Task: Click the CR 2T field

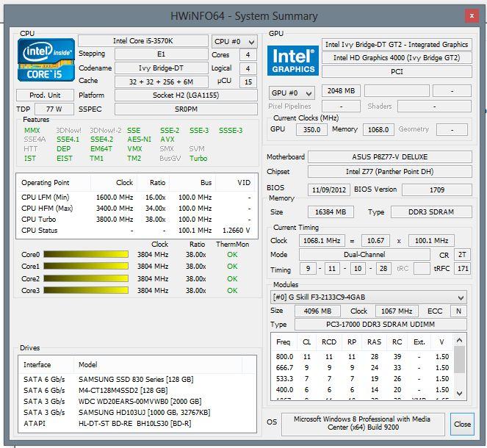Action: pos(462,255)
